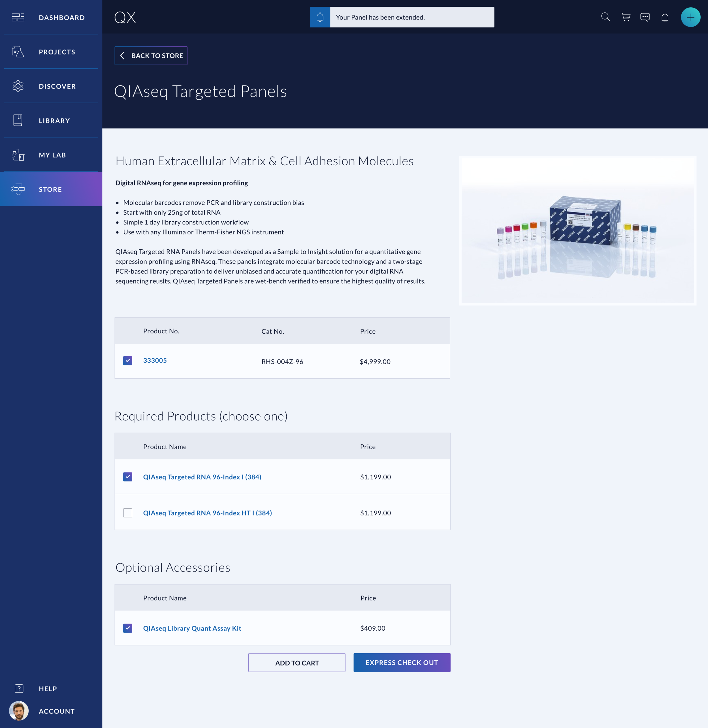Open the search icon in header

pyautogui.click(x=605, y=17)
